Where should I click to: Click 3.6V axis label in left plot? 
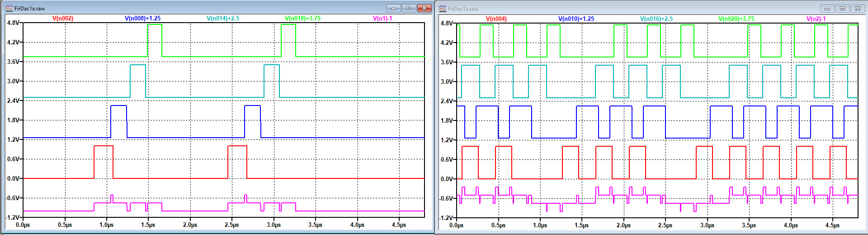point(13,62)
